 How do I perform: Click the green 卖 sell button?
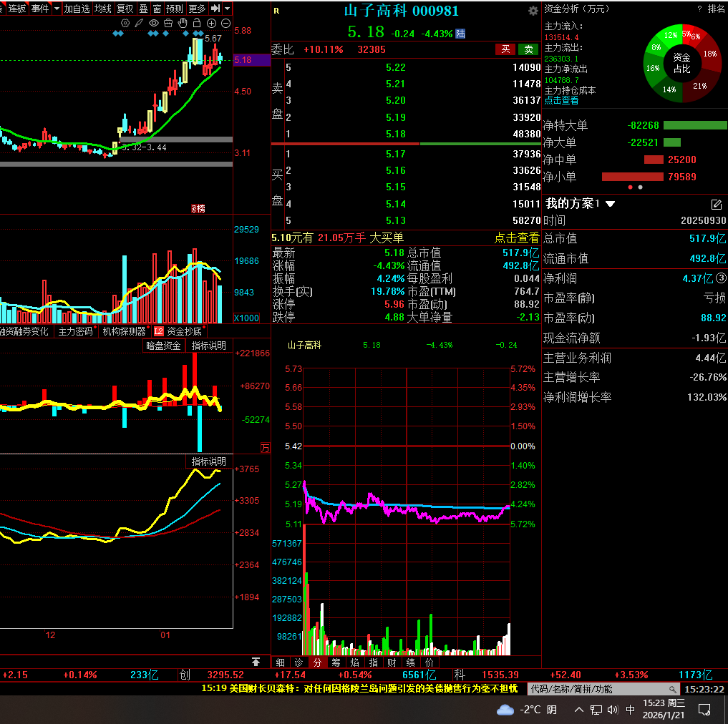tap(528, 49)
